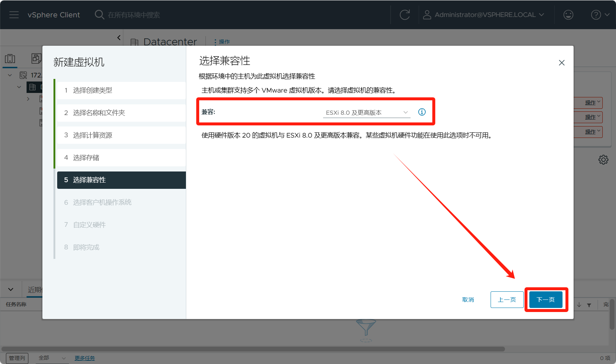Screen dimensions: 616x364
Task: Select the Hosts and Clusters view icon
Action: coord(10,59)
